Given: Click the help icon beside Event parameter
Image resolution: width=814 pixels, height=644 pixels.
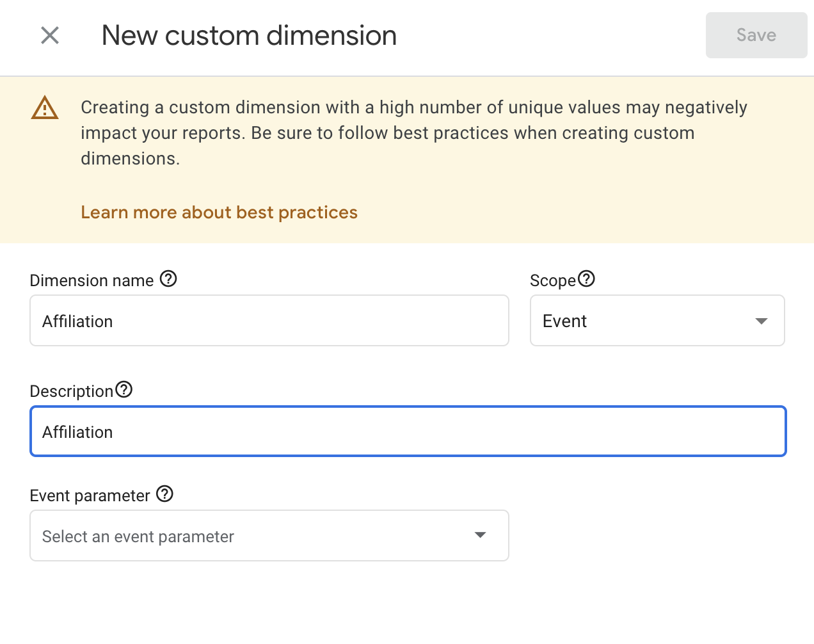Looking at the screenshot, I should tap(165, 494).
